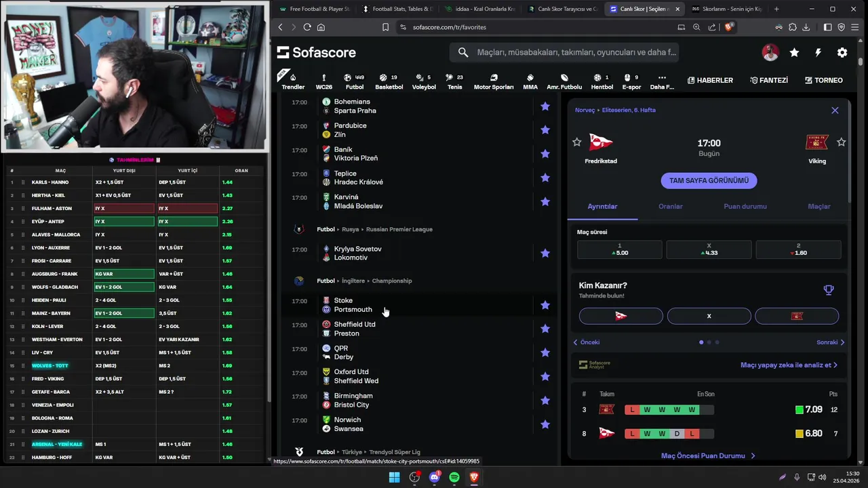Image resolution: width=868 pixels, height=488 pixels.
Task: Open Amr. Futbolu category
Action: pos(564,81)
